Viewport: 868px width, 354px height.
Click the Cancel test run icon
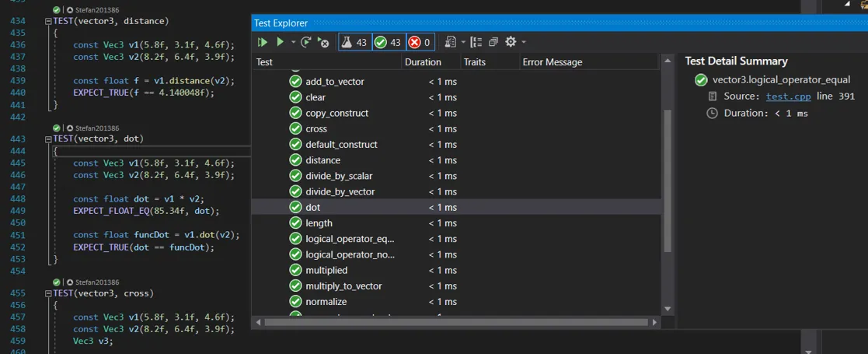(x=324, y=42)
